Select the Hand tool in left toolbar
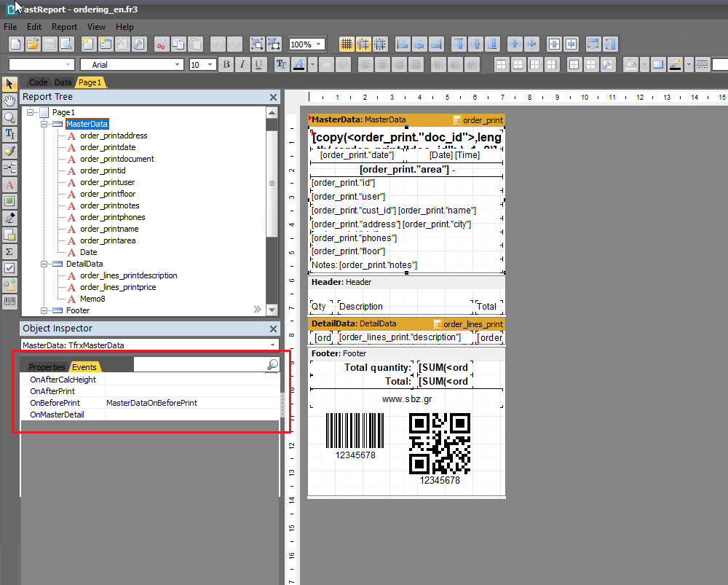Screen dimensions: 728x585 coord(9,101)
